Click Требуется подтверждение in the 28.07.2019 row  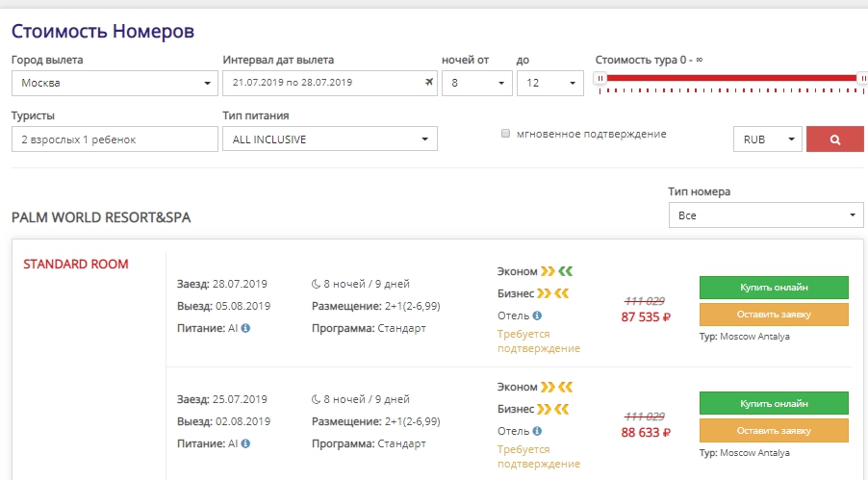click(539, 341)
